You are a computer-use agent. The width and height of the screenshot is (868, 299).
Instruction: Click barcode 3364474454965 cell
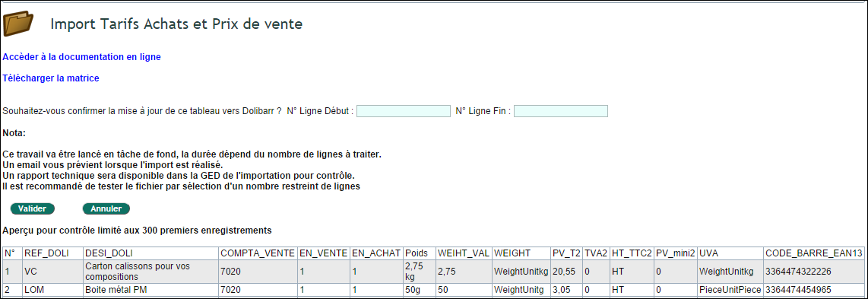coord(813,290)
